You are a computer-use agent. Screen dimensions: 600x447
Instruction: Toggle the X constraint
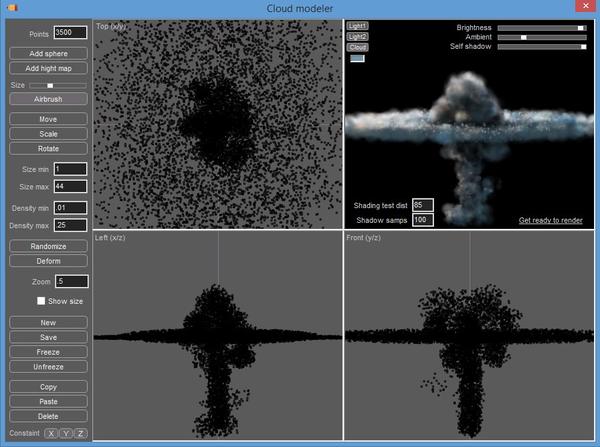[51, 433]
